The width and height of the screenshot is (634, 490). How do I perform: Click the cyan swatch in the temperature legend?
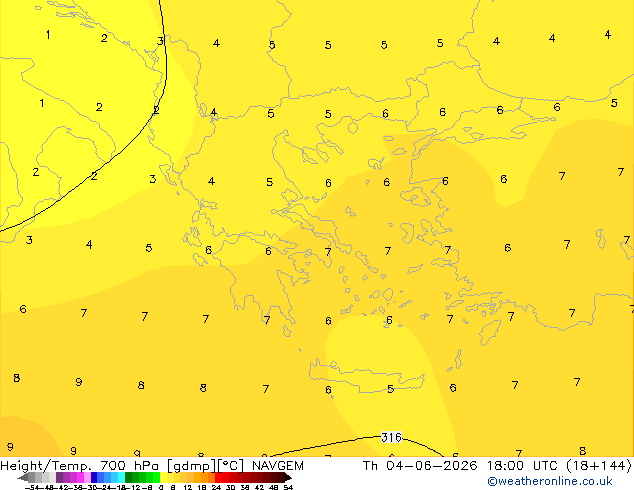point(121,477)
